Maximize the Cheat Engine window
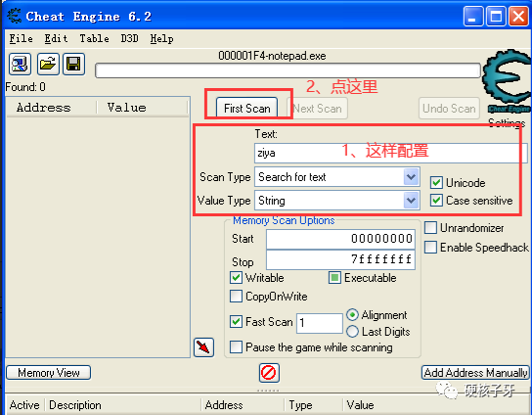 [496, 16]
